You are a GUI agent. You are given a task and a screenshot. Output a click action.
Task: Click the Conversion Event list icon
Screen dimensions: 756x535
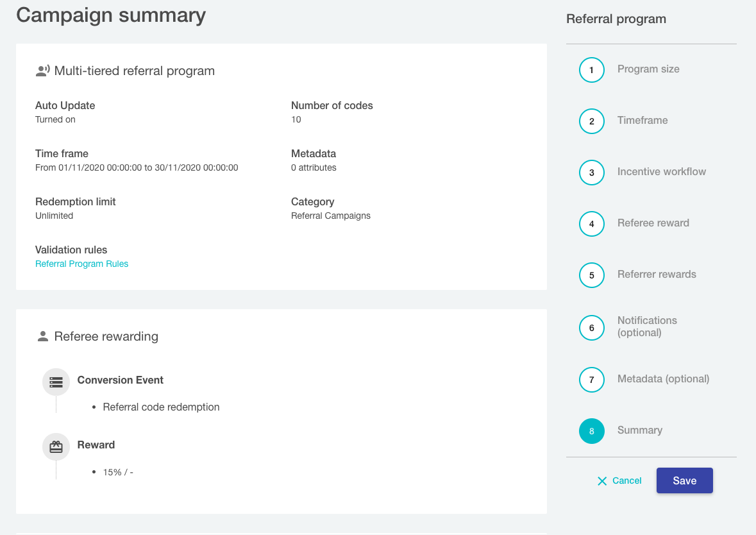click(x=56, y=382)
